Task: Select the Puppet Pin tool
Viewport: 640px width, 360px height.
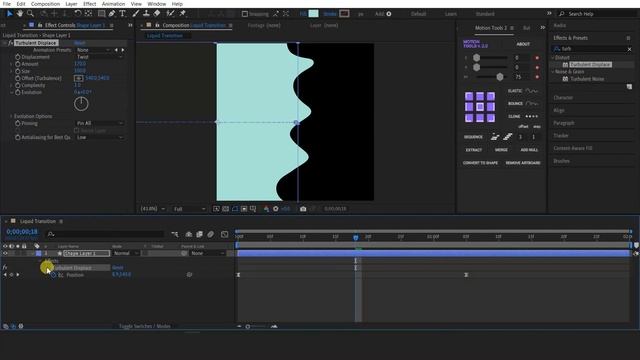Action: click(182, 13)
